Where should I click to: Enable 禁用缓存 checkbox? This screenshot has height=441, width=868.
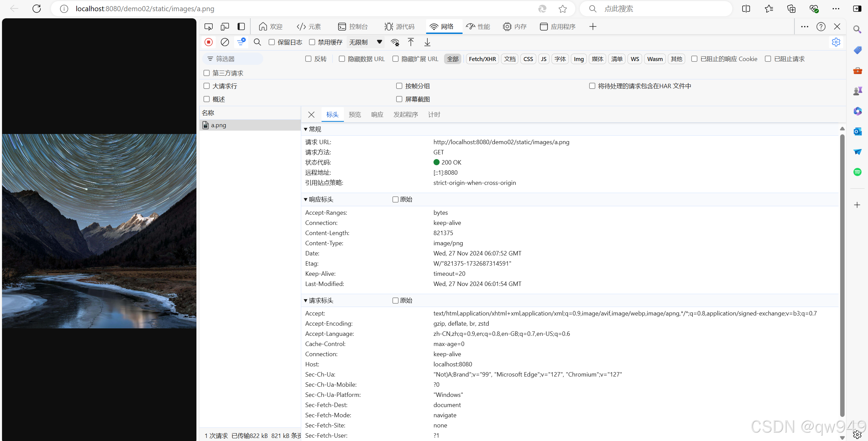pos(312,42)
